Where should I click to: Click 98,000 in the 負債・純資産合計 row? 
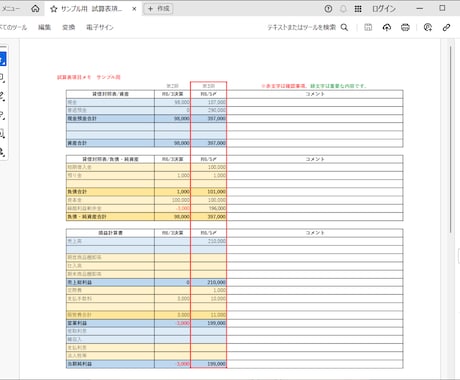tap(182, 217)
